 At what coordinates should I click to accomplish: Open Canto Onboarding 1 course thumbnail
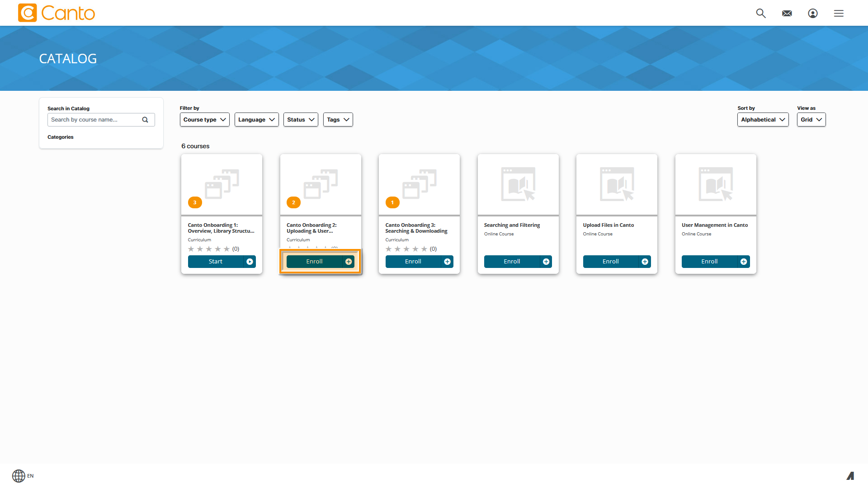coord(222,184)
